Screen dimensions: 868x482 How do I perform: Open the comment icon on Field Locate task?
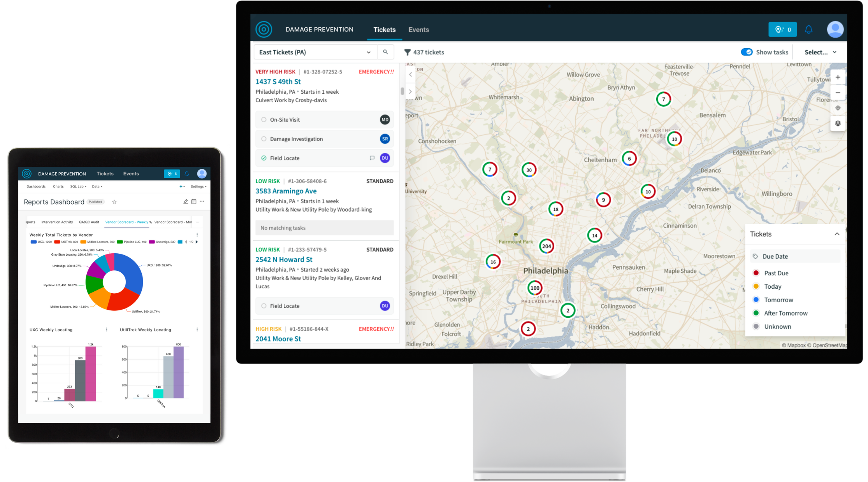coord(372,158)
